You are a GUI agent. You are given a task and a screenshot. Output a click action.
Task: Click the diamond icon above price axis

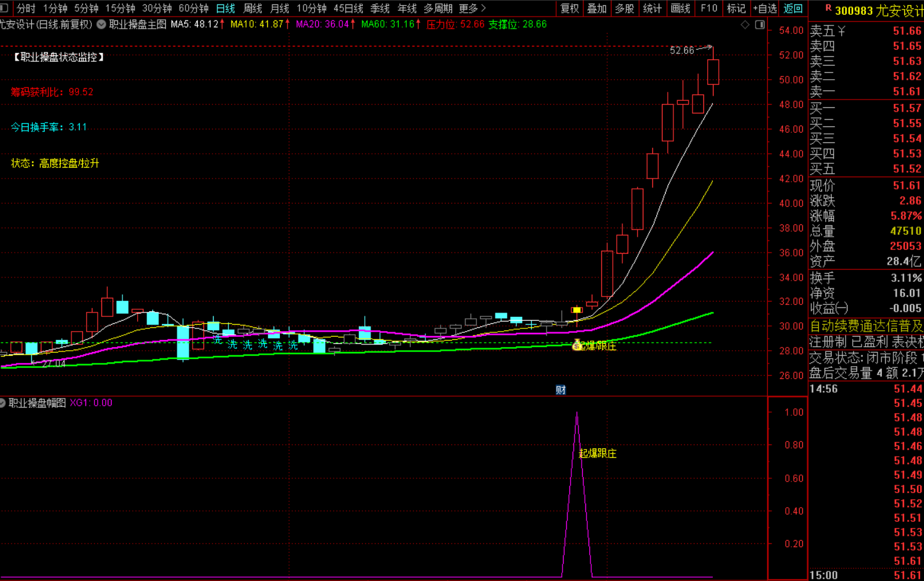(x=745, y=24)
